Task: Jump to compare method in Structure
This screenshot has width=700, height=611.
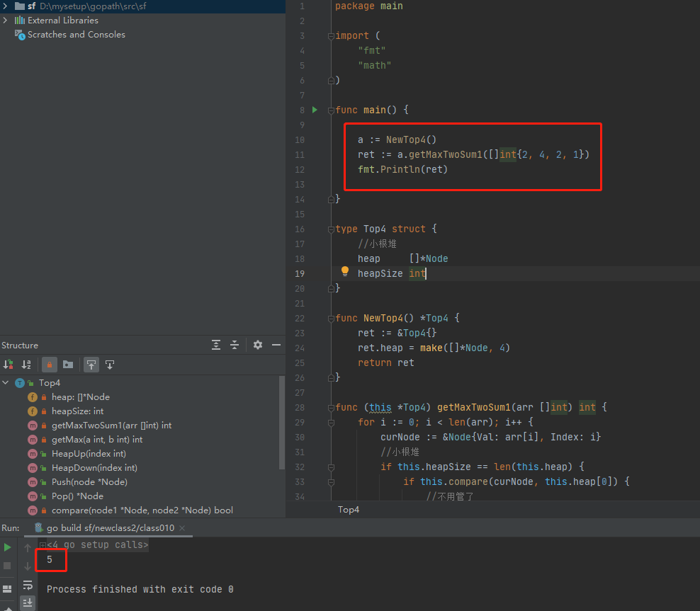Action: click(x=142, y=510)
